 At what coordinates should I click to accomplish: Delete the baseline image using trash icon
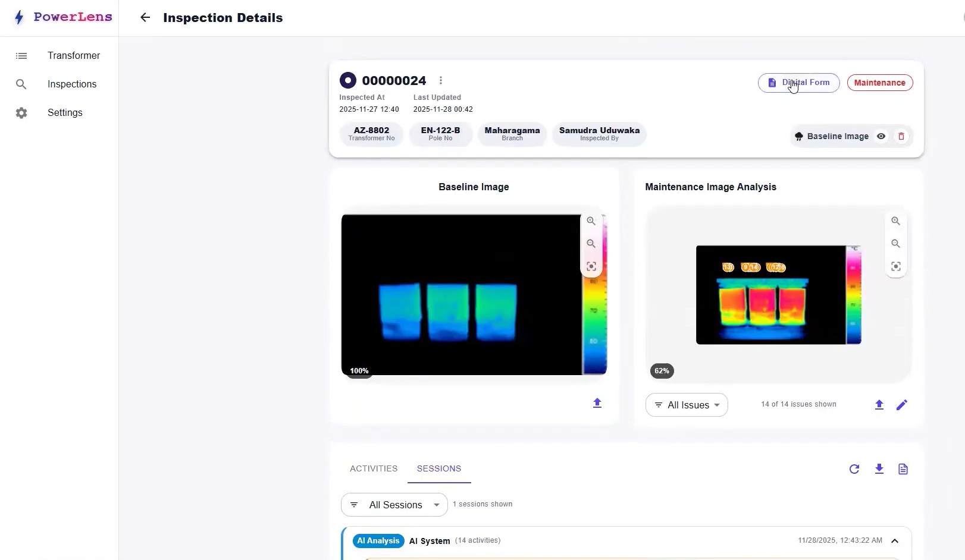[x=901, y=136]
